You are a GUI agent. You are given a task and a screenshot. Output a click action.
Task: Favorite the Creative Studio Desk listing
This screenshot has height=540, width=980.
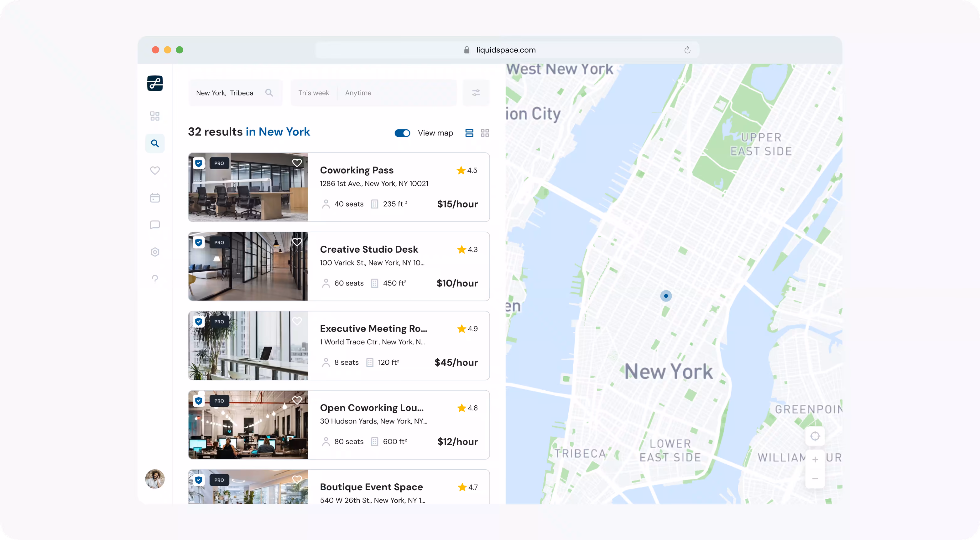[x=297, y=242]
